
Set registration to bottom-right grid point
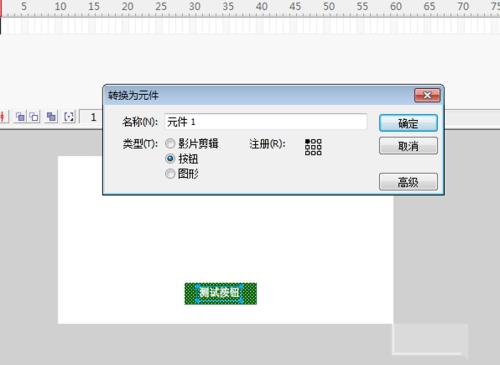point(319,153)
